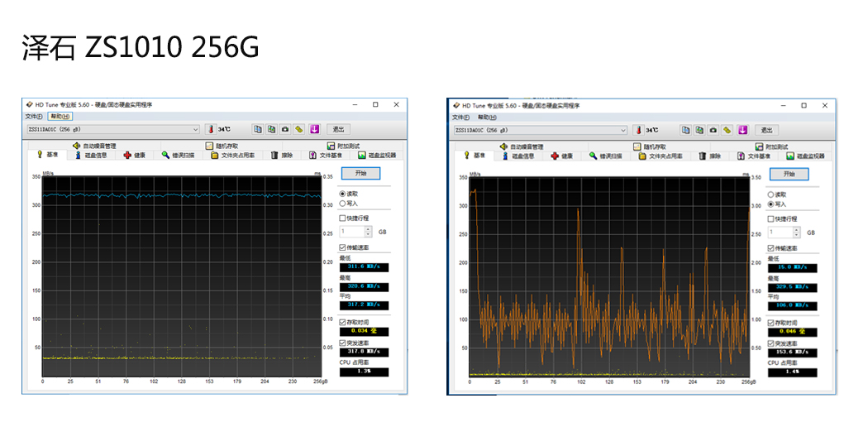Click 开始 button in right HD Tune window
The image size is (868, 427).
click(789, 174)
